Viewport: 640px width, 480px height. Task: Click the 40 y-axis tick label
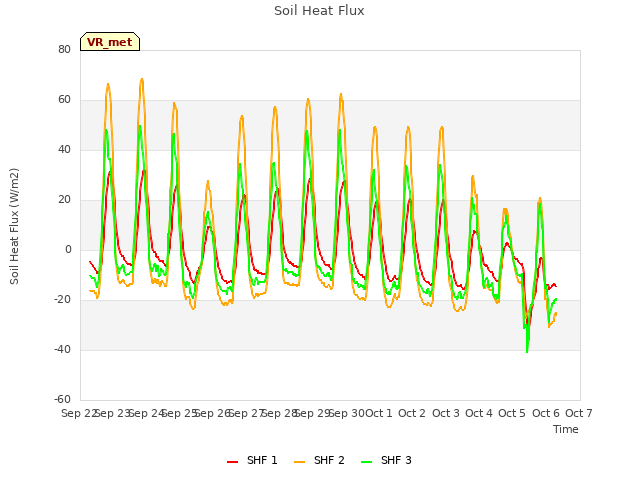[64, 149]
